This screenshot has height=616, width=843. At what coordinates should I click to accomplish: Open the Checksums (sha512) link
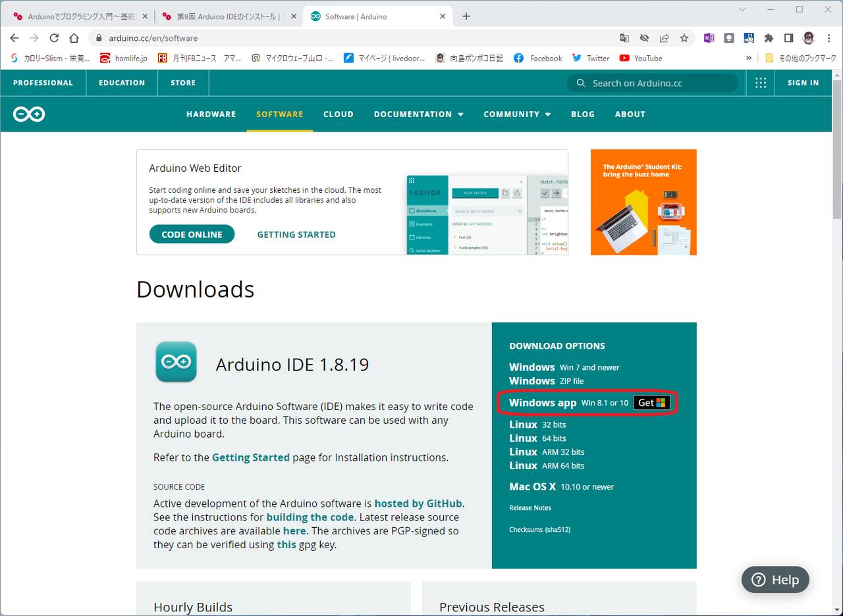(x=540, y=530)
